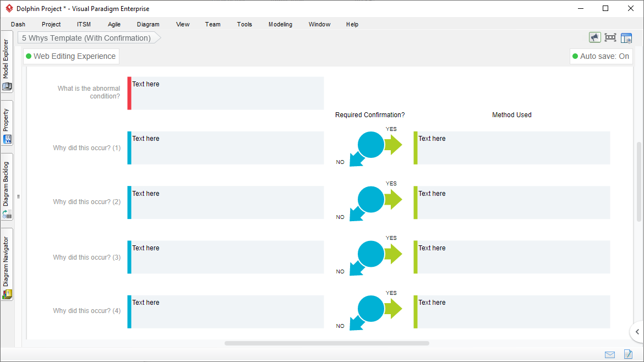Click the 'What is the abnormal condition?' label
Image resolution: width=644 pixels, height=362 pixels.
coord(89,92)
